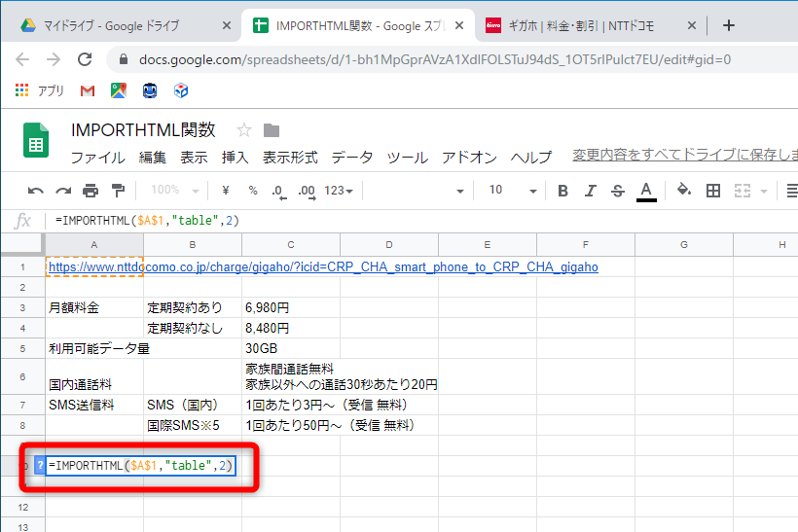Select the Paint format roller icon
The image size is (798, 532).
tap(118, 191)
